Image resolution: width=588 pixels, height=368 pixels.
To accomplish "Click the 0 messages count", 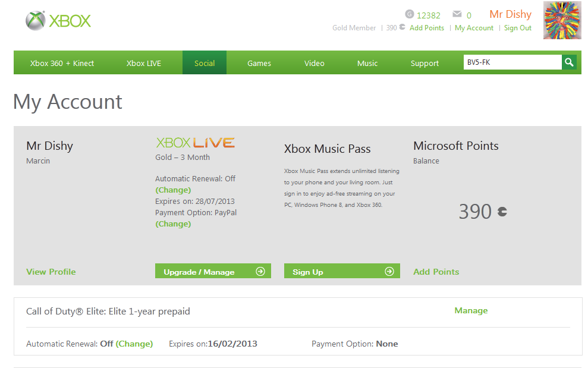I will click(x=468, y=15).
